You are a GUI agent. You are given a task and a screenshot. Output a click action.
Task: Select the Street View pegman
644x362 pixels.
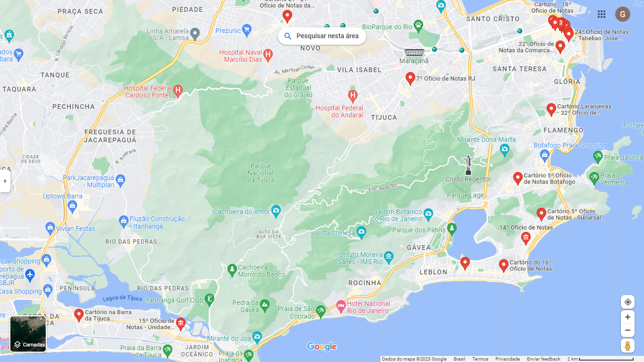click(x=627, y=346)
